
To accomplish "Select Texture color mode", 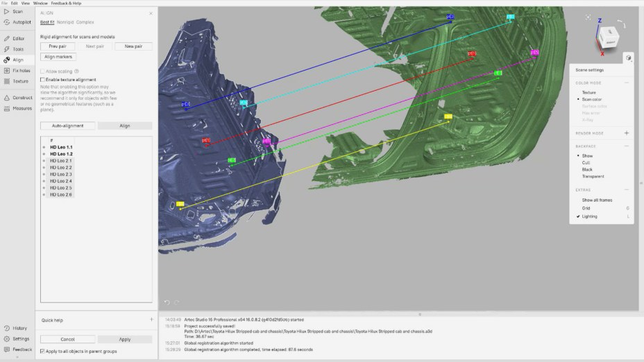I will click(588, 92).
